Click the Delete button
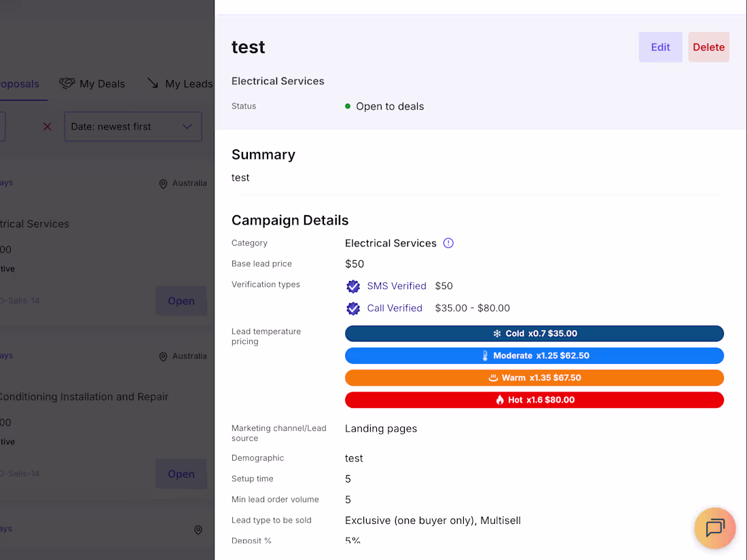This screenshot has width=747, height=560. coord(708,47)
